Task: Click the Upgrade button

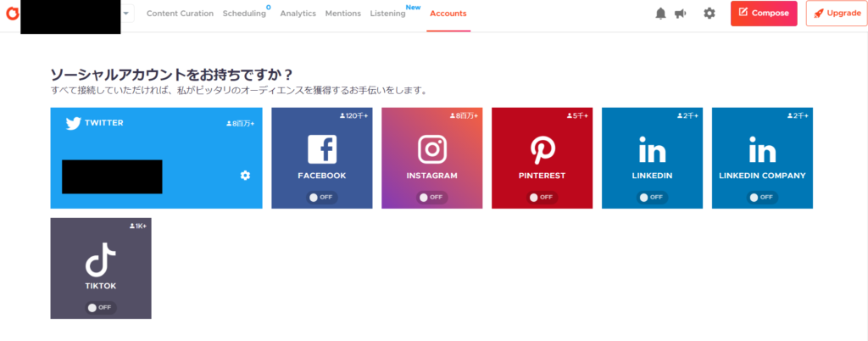Action: [x=837, y=14]
